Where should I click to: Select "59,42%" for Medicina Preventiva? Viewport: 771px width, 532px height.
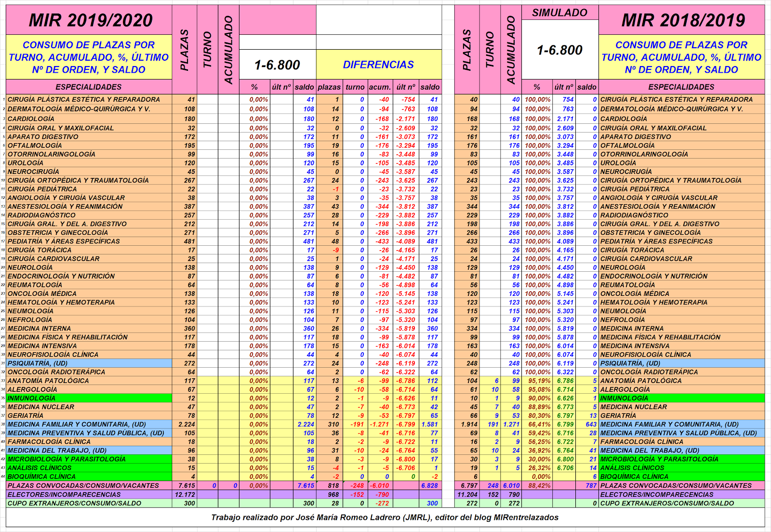pyautogui.click(x=537, y=433)
